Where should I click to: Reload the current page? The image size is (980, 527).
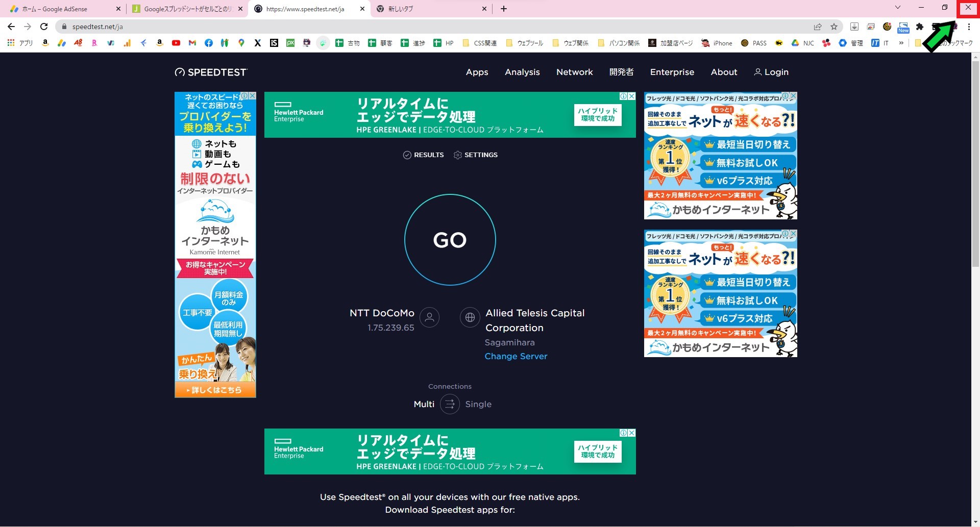(44, 27)
